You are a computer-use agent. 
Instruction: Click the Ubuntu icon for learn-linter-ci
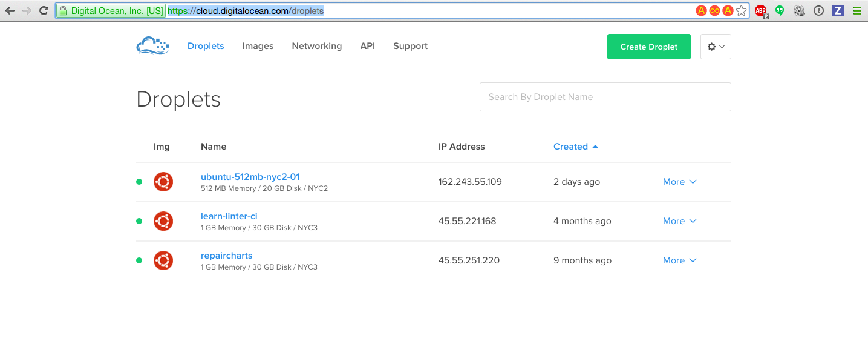(163, 221)
